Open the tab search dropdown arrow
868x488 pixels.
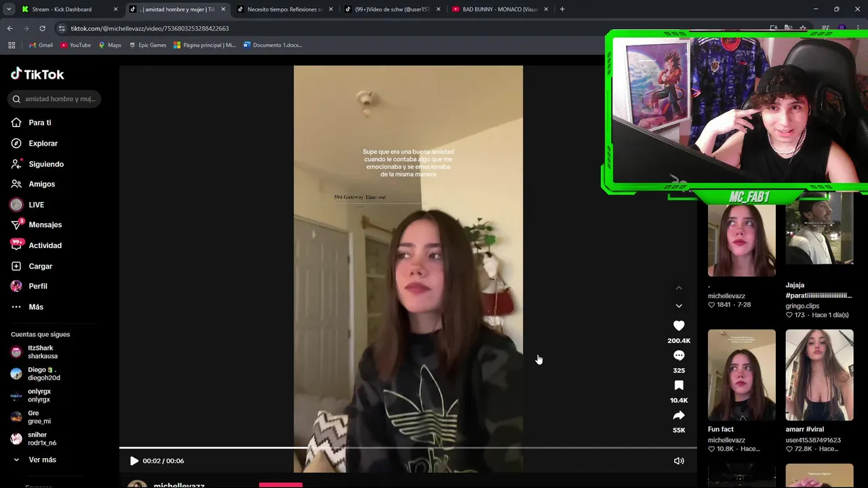[8, 9]
